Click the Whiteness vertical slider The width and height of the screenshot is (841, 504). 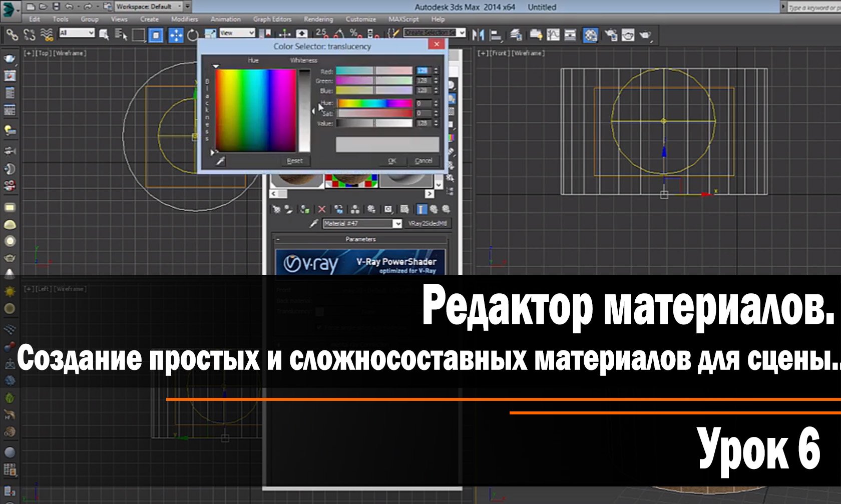(x=304, y=111)
